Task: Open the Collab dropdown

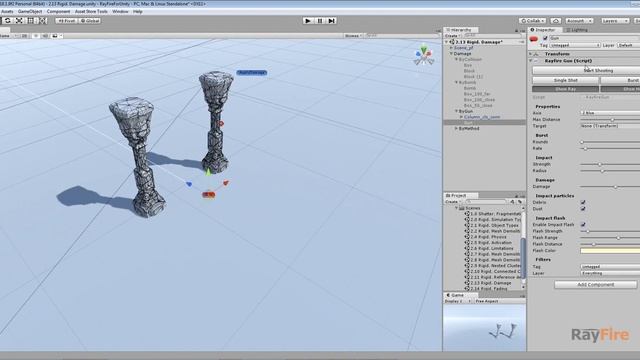Action: tap(533, 21)
